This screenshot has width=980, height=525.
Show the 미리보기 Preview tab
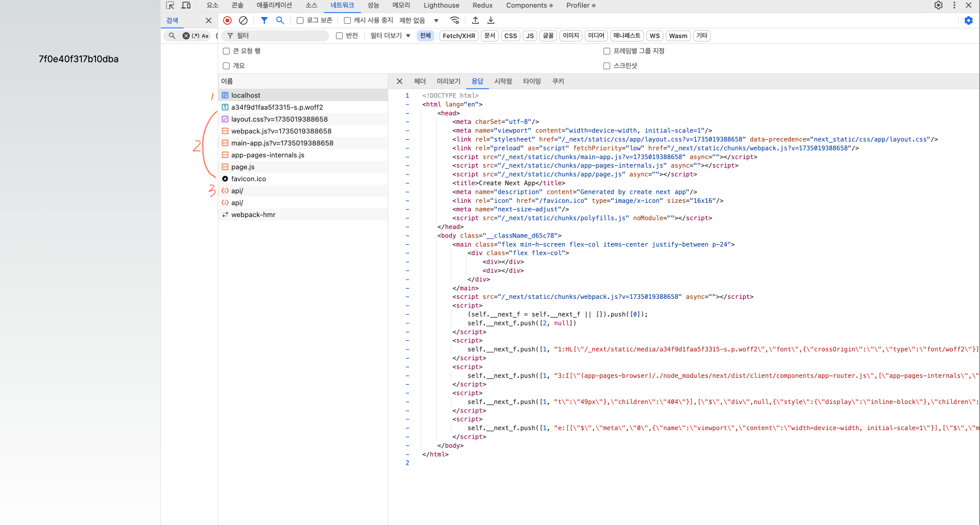(449, 81)
